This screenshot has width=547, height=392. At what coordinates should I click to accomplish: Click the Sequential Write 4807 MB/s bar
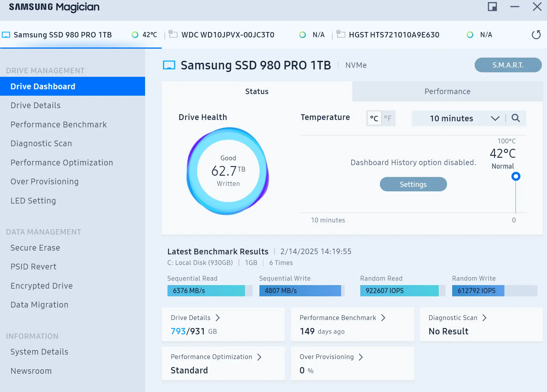tap(302, 291)
